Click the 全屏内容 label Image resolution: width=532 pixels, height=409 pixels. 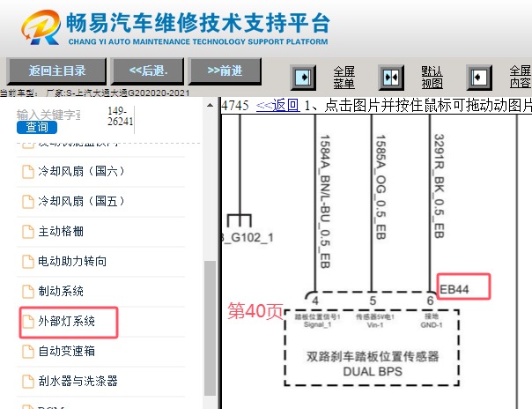[521, 78]
